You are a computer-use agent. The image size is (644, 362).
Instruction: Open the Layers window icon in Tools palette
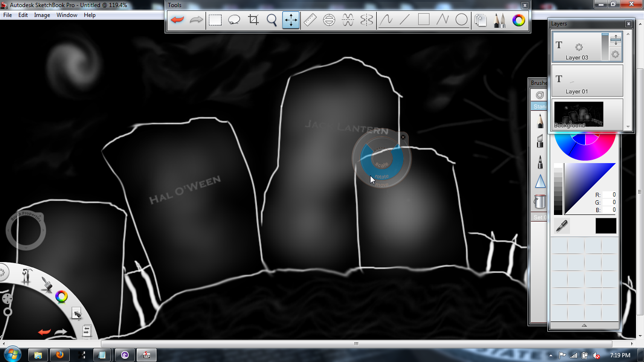click(x=480, y=20)
